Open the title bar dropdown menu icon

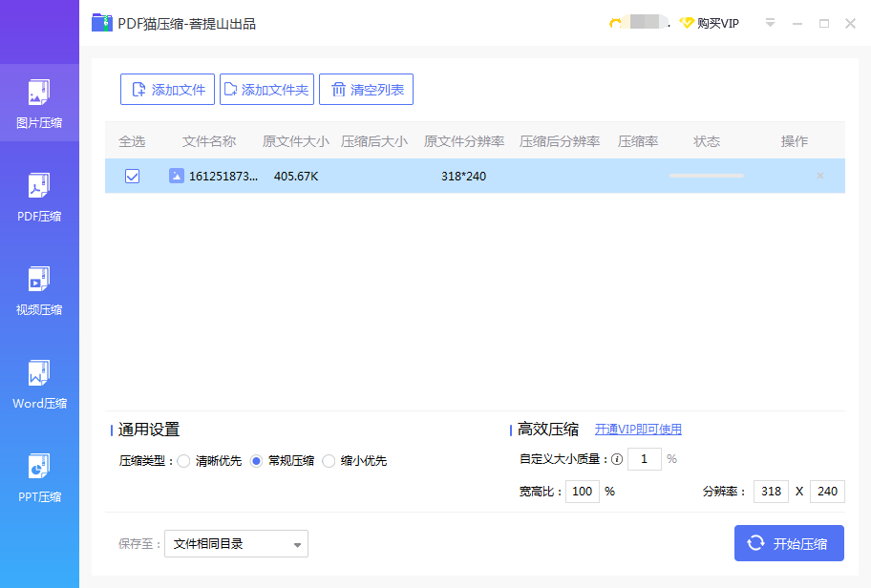point(770,23)
